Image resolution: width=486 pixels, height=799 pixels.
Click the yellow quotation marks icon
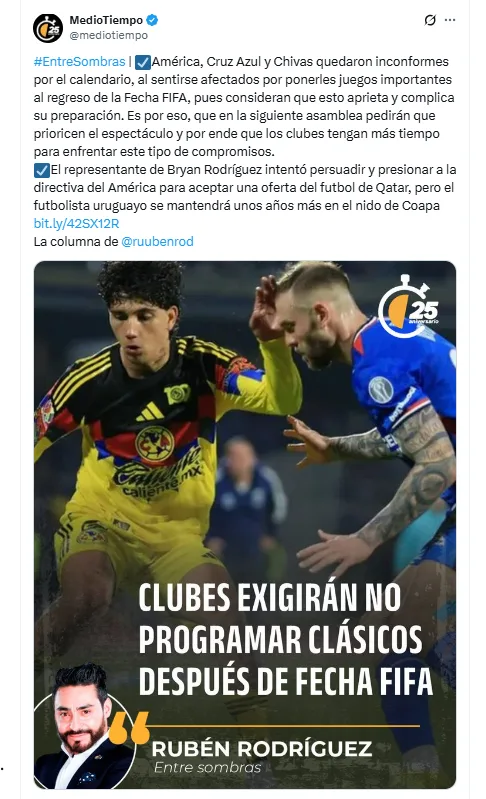129,727
